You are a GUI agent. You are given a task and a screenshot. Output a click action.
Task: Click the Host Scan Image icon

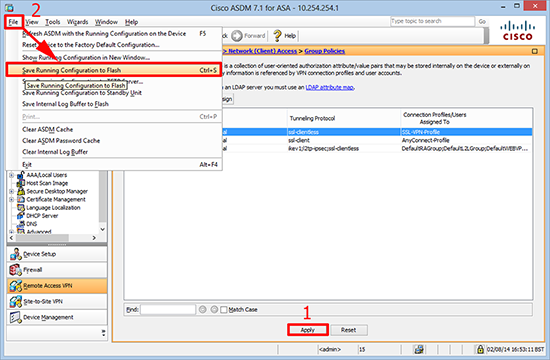coord(21,183)
